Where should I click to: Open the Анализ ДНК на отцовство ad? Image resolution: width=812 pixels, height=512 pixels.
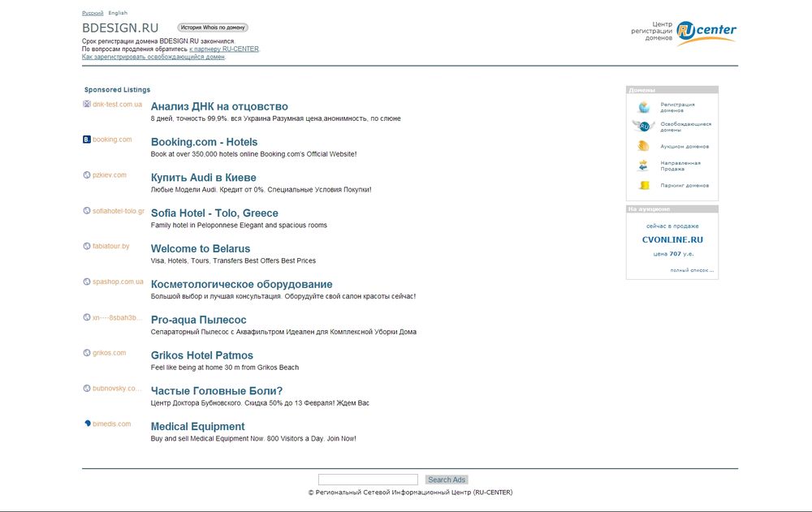pos(219,106)
